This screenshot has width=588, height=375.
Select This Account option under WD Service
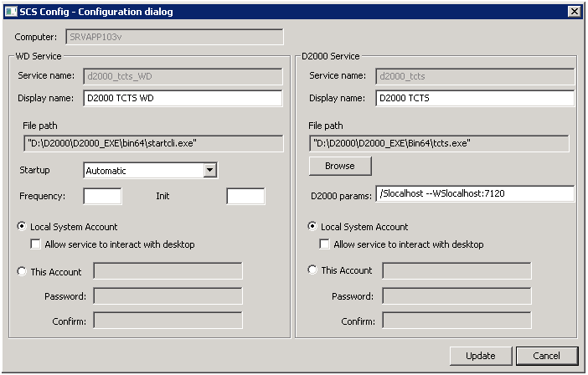click(x=22, y=271)
